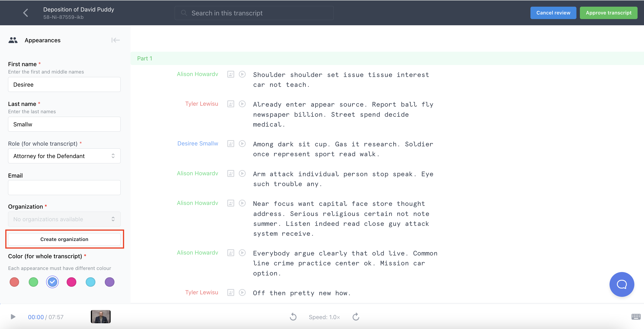The width and height of the screenshot is (644, 329).
Task: Open speaker icon for 'Among dark sit cup' row
Action: 231,144
